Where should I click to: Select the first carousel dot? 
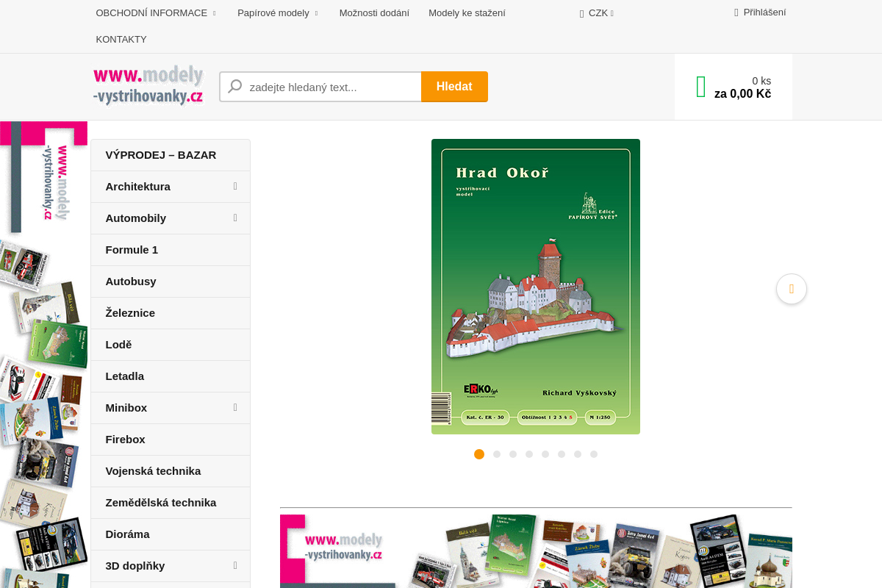click(479, 454)
